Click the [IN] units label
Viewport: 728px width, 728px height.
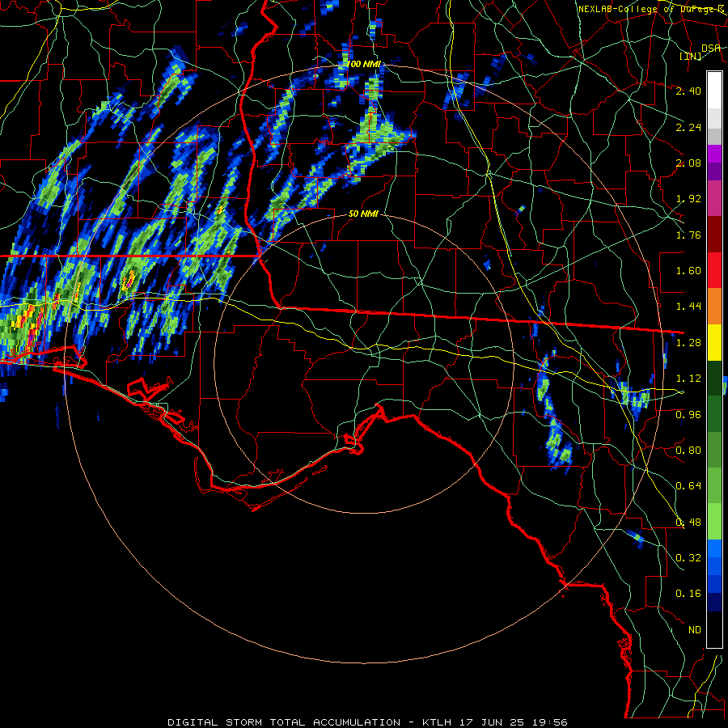[690, 56]
